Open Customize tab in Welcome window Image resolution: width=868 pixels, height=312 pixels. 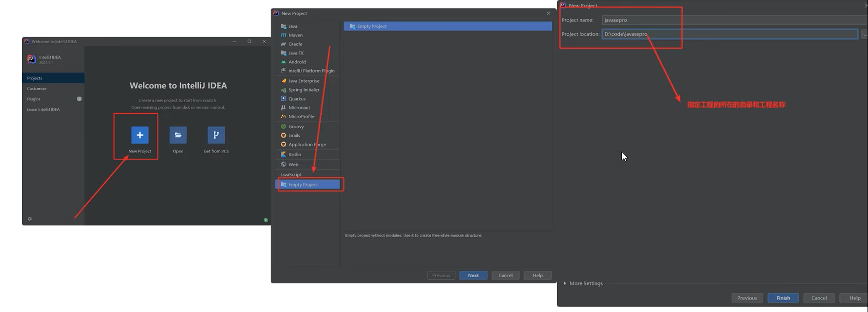click(x=53, y=89)
